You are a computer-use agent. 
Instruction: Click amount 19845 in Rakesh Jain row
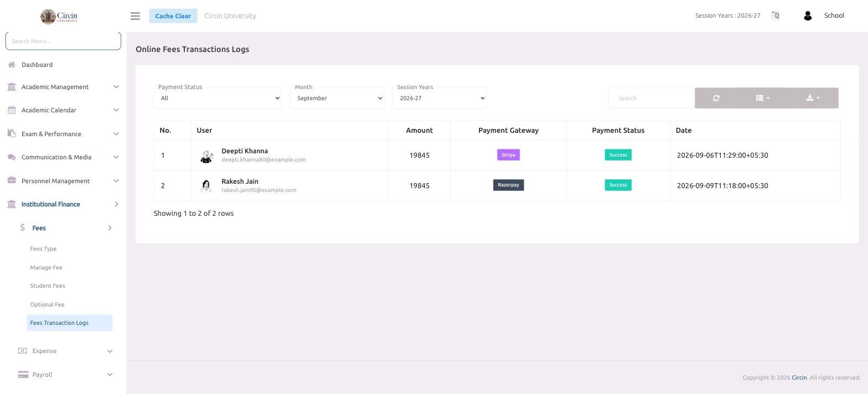coord(420,185)
